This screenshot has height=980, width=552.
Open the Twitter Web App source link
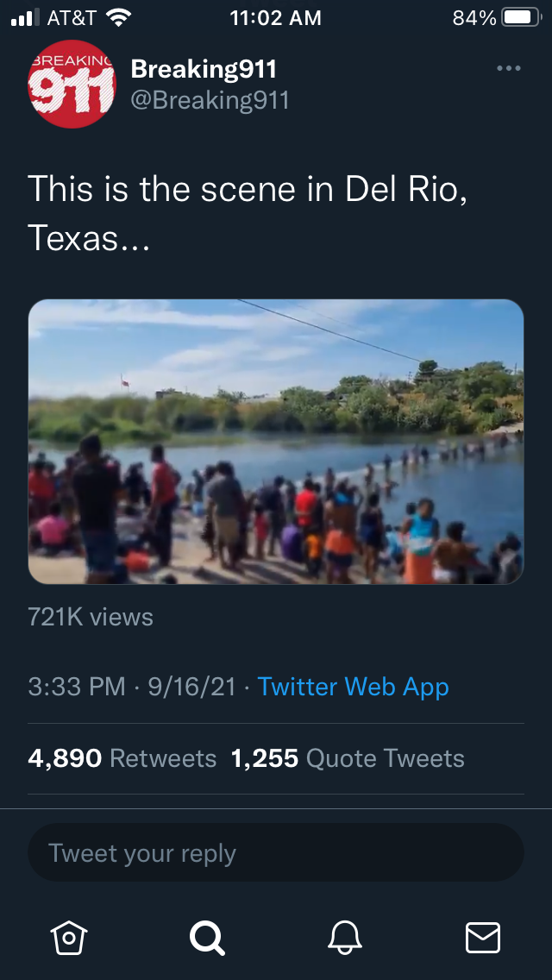[x=354, y=687]
